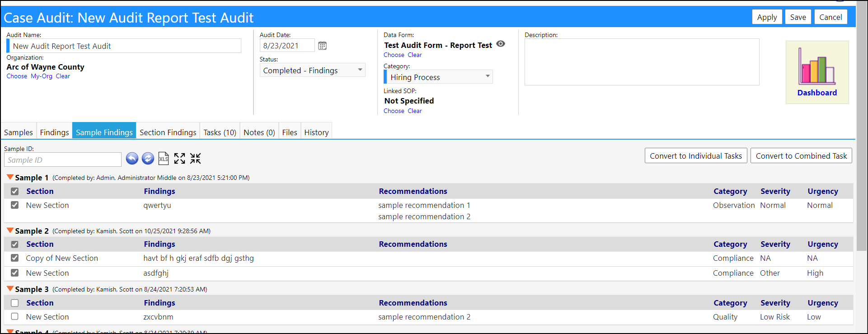Click the "zxcvbnm" finding text

[x=158, y=317]
